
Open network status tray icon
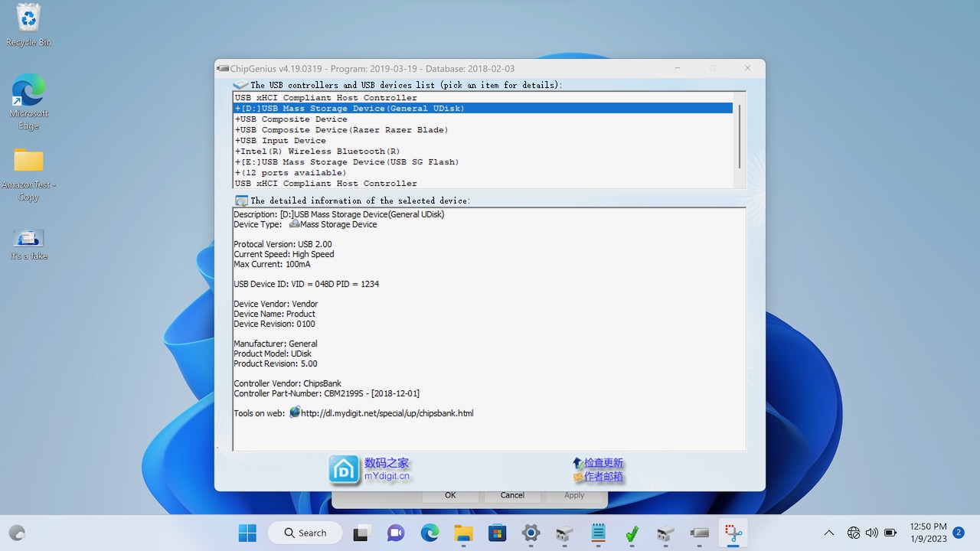tap(854, 533)
